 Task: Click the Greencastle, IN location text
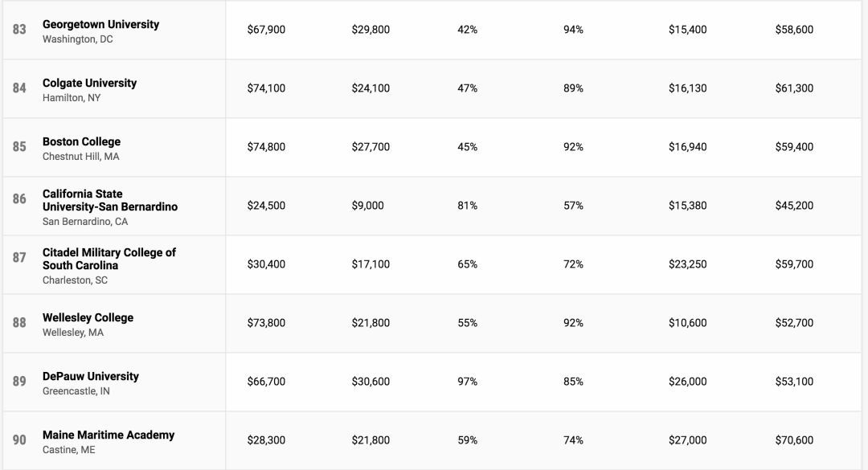click(76, 391)
